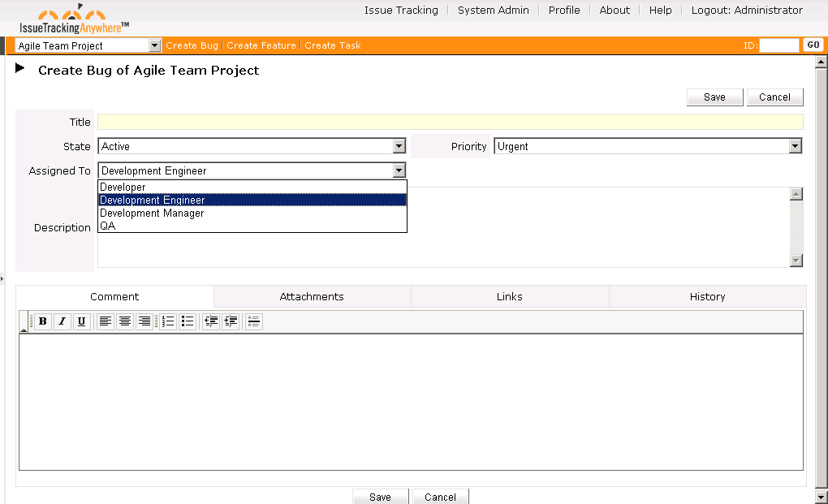The height and width of the screenshot is (504, 828).
Task: Increase indent of comment text
Action: point(230,321)
